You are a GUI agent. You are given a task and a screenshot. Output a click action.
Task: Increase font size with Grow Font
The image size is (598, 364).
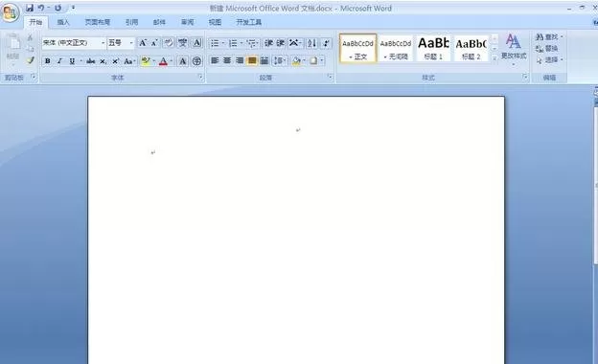143,43
